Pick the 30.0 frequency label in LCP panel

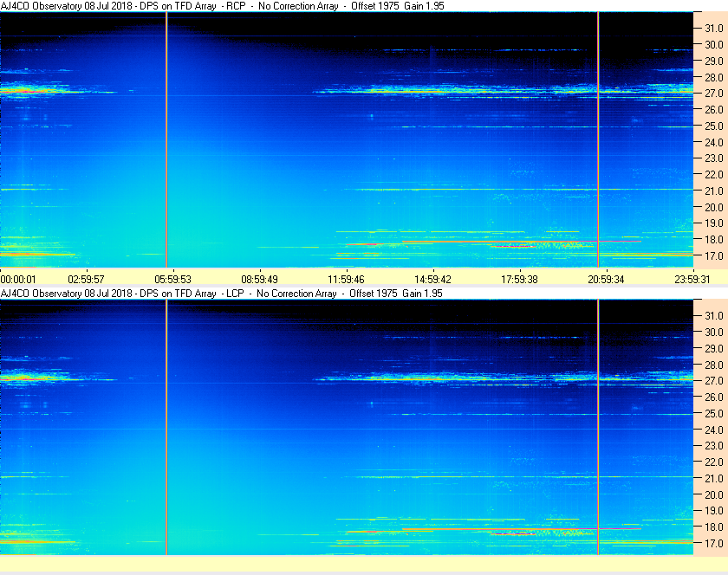(714, 332)
